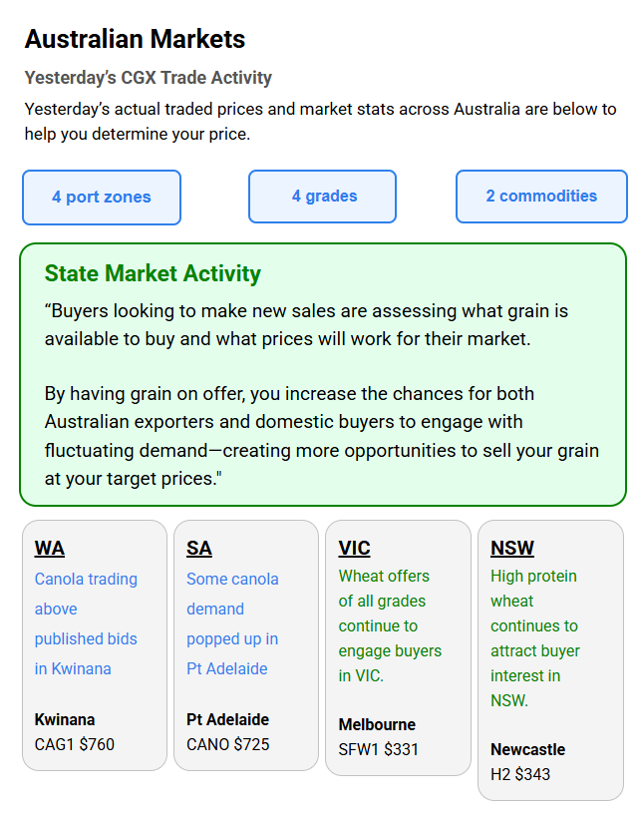644x821 pixels.
Task: Select 'High protein wheat continues' text
Action: [535, 637]
